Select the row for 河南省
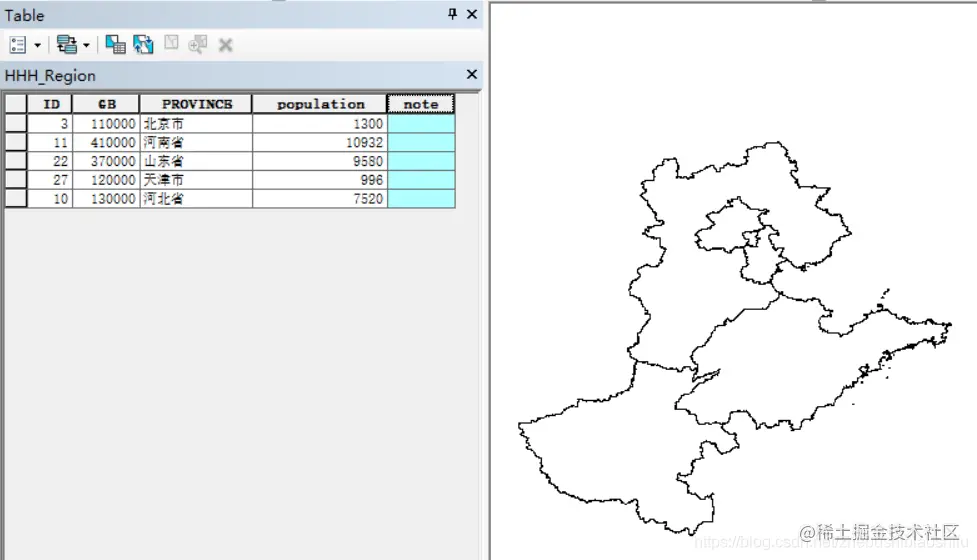The width and height of the screenshot is (977, 560). click(x=16, y=142)
